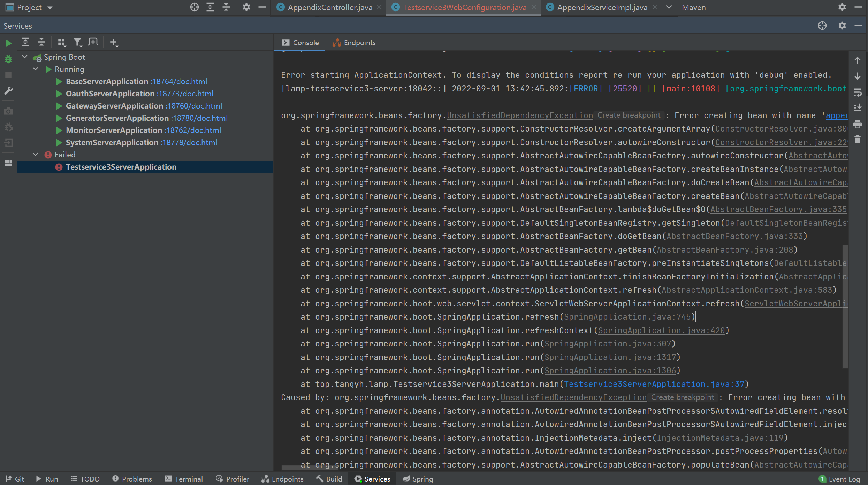Open the Project view selector dropdown
Screen dimensions: 868x485
coord(50,7)
